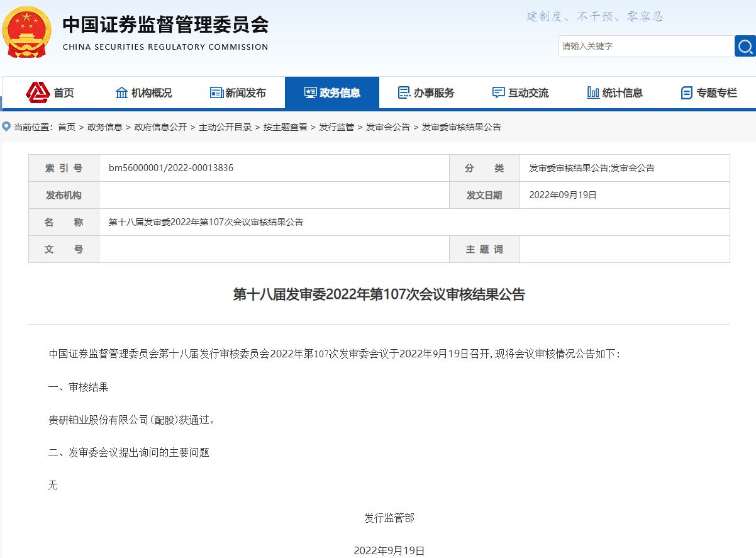
Task: Click the 机构概况 building icon
Action: pos(122,92)
